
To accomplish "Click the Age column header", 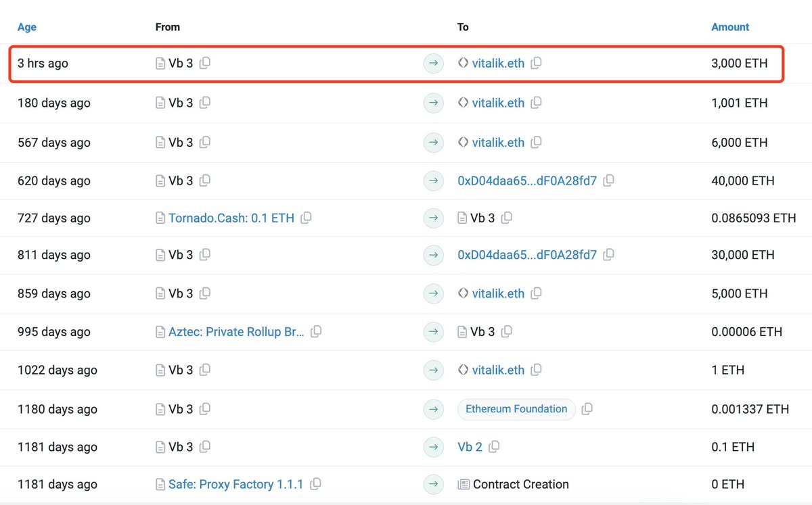I will [x=27, y=27].
